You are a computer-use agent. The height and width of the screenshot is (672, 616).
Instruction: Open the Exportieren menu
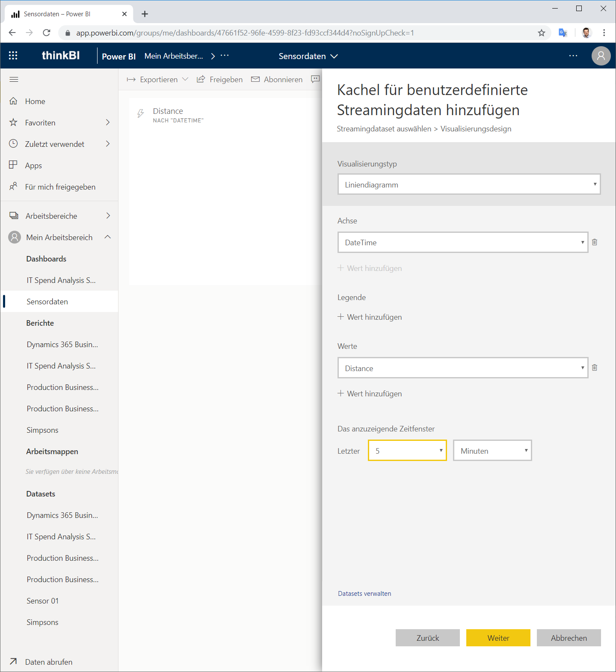[157, 79]
